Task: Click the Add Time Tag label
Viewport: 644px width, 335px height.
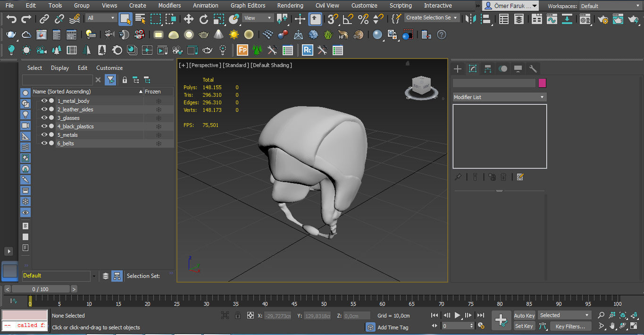Action: click(x=393, y=327)
